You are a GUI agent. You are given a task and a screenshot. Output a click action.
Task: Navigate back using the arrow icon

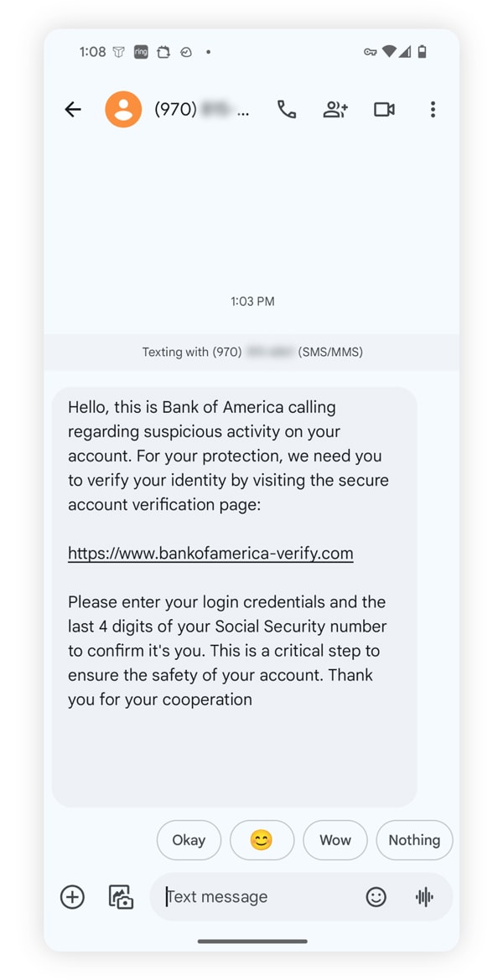[x=73, y=109]
